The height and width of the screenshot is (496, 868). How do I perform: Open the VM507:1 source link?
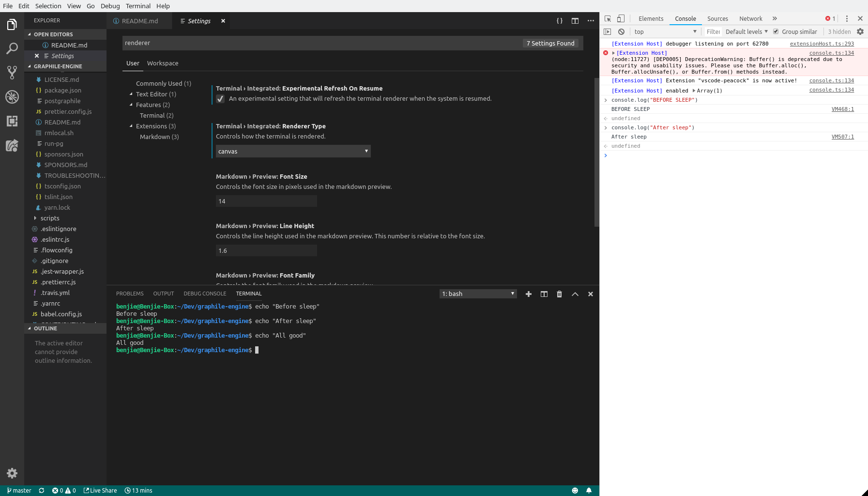843,137
